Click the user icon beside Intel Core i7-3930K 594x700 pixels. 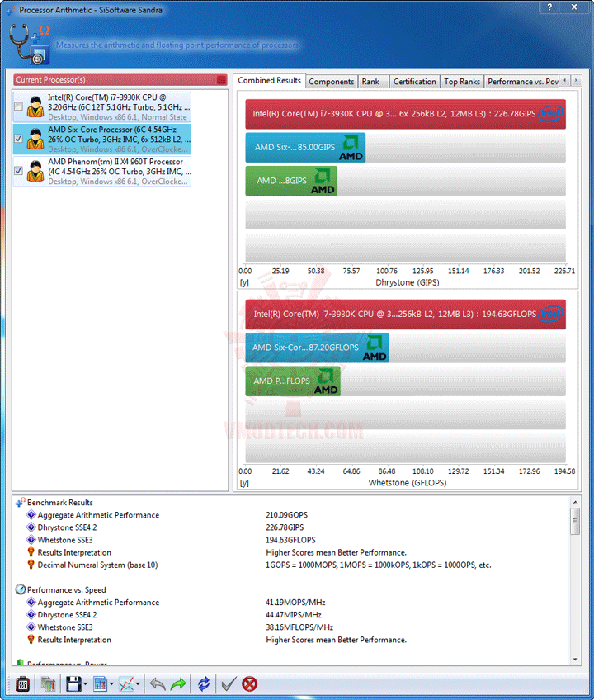click(x=35, y=106)
